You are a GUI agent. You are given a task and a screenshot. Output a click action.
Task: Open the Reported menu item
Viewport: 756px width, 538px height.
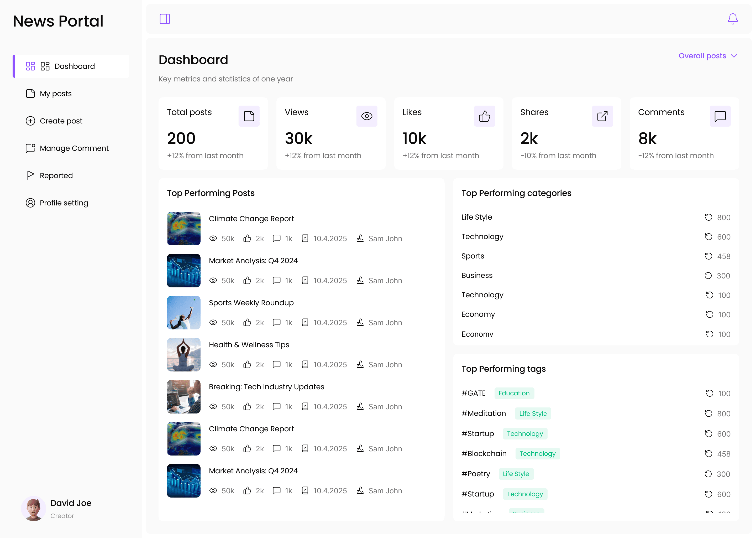click(56, 175)
